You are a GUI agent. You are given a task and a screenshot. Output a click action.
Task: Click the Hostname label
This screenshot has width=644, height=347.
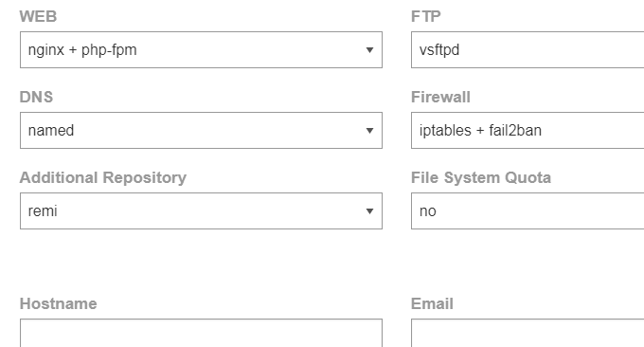pyautogui.click(x=59, y=303)
